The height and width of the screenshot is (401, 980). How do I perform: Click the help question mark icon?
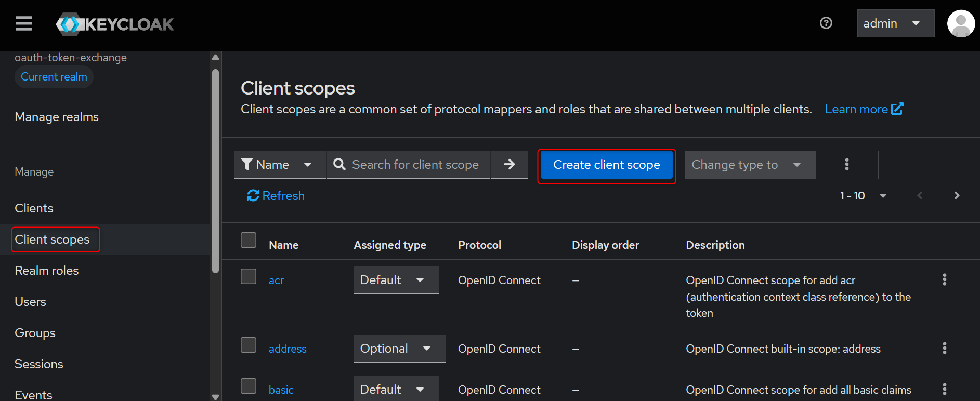pyautogui.click(x=826, y=23)
